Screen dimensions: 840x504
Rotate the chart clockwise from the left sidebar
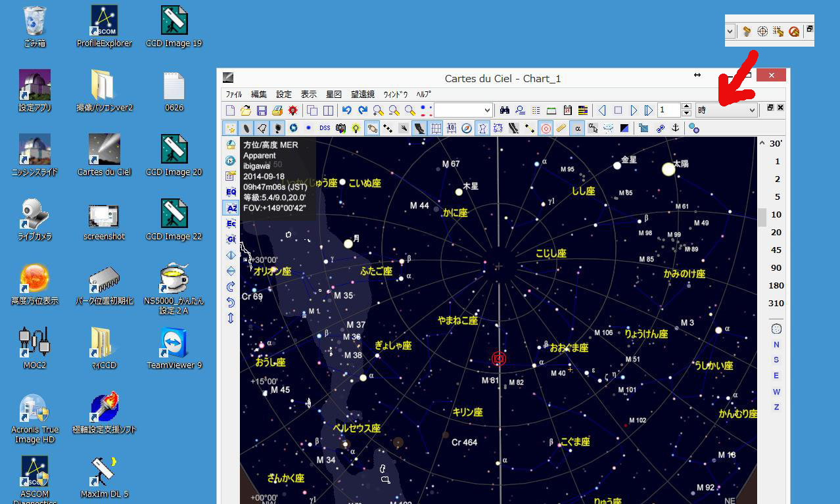click(231, 286)
